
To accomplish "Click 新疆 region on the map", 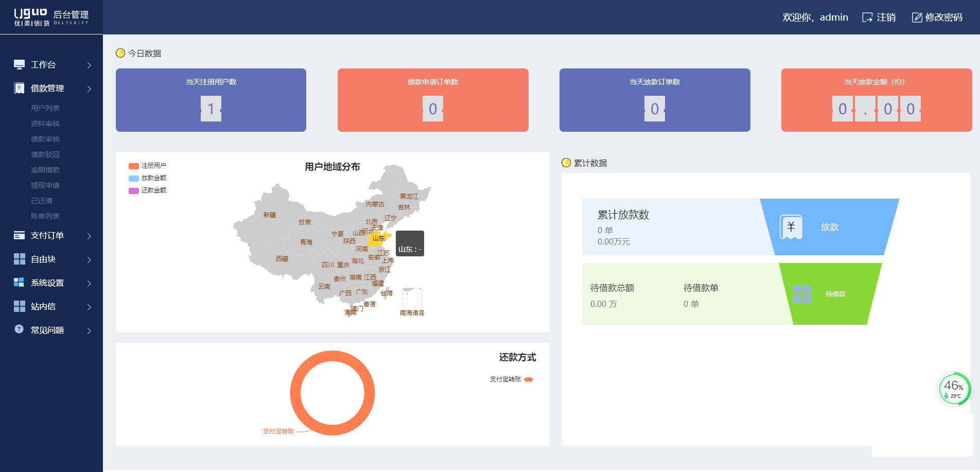I will pos(270,215).
